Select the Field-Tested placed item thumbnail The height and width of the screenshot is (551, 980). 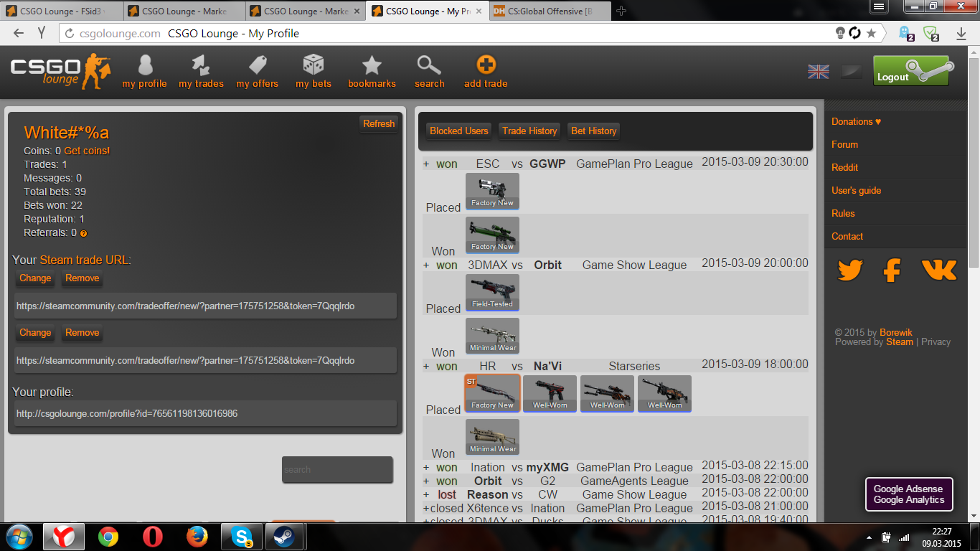click(x=492, y=292)
